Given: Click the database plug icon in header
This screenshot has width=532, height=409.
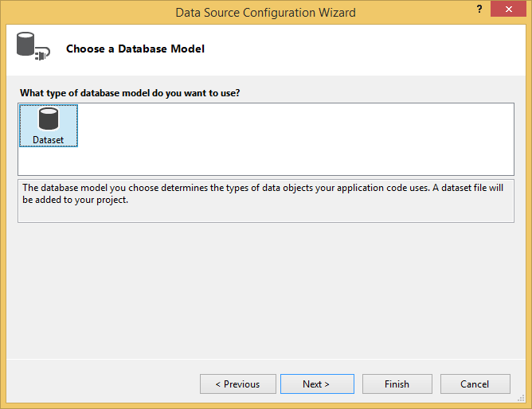Looking at the screenshot, I should (x=33, y=46).
